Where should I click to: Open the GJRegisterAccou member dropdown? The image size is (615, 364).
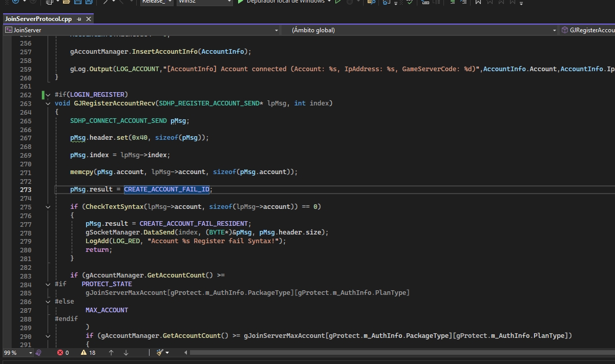click(587, 30)
